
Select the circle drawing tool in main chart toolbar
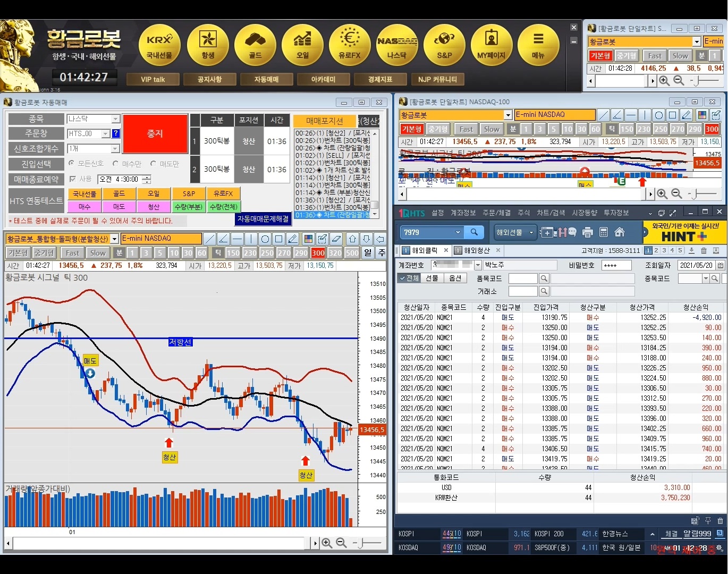click(265, 239)
